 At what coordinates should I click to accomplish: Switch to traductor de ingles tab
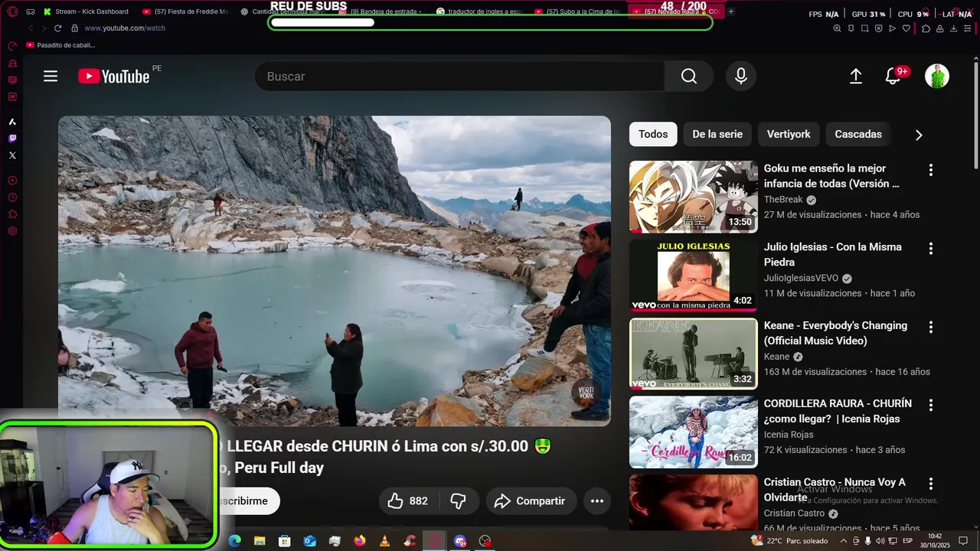479,11
